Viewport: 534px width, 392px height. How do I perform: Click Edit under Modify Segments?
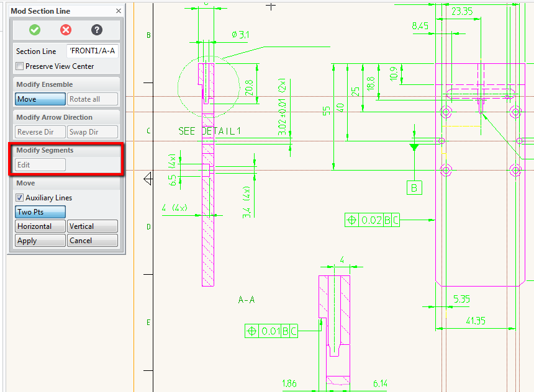40,164
